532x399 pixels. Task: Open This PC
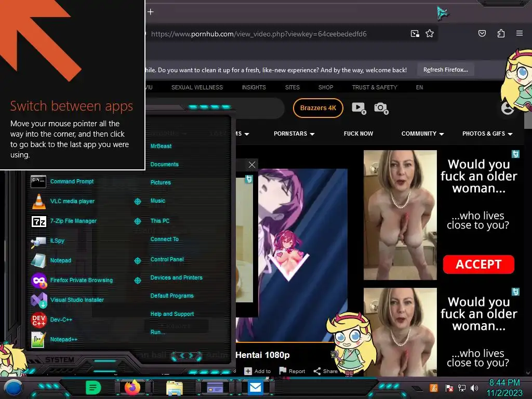point(160,221)
